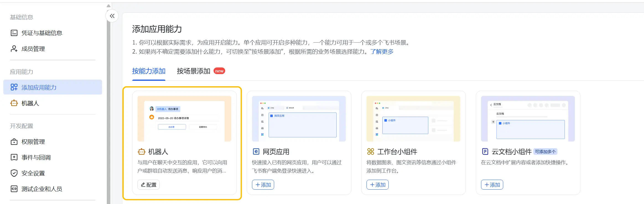Click the 权限管理 lock icon
644x204 pixels.
14,142
